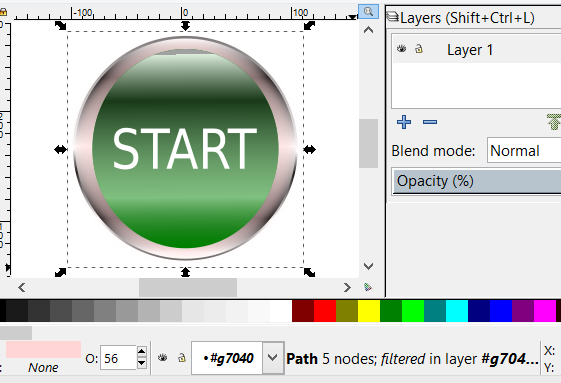The image size is (561, 383).
Task: Open the #g7040 layer selector dropdown
Action: tap(238, 358)
